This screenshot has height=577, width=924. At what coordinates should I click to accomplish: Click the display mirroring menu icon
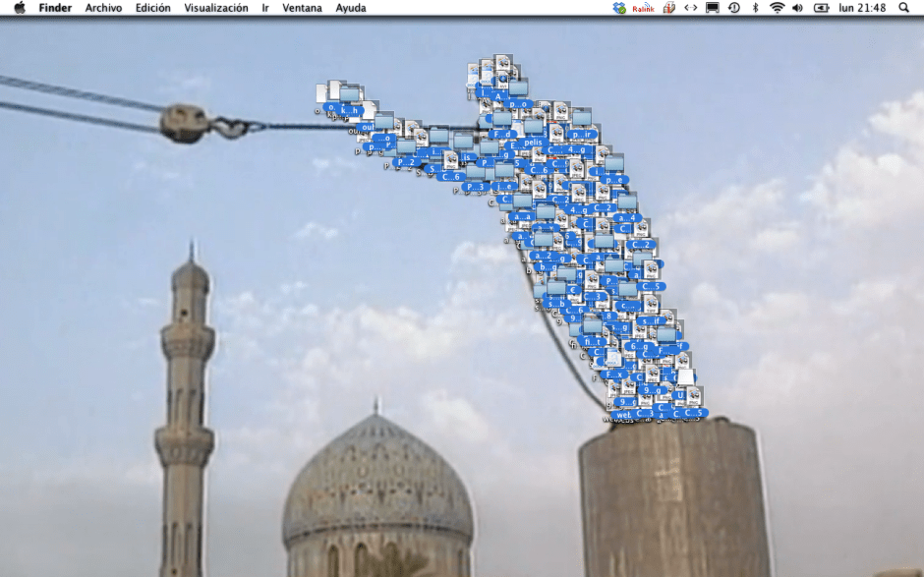(712, 8)
